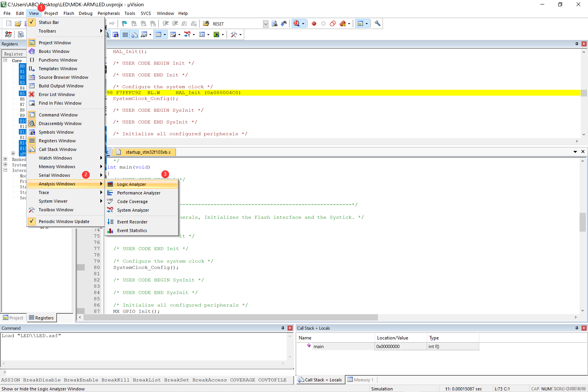Expand the Banked register group

pos(5,159)
